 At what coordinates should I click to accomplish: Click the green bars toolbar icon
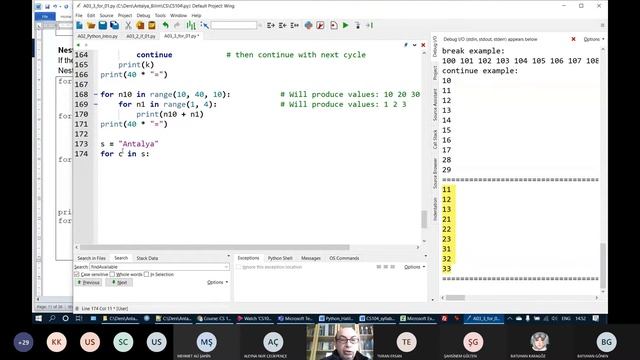pos(191,25)
